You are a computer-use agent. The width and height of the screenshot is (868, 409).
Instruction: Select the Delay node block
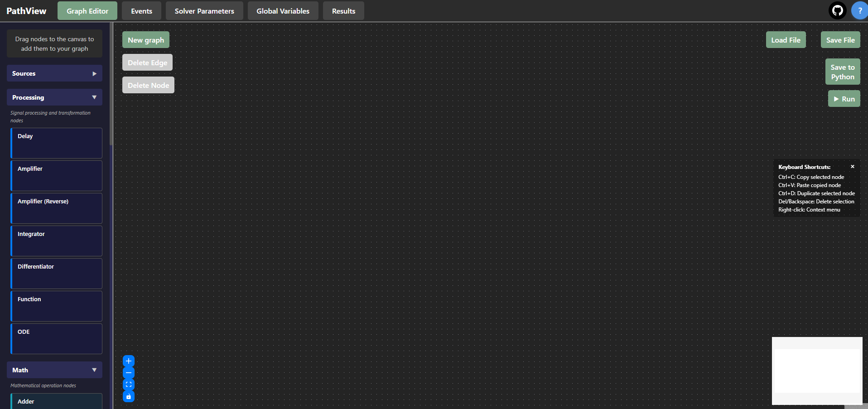tap(57, 143)
